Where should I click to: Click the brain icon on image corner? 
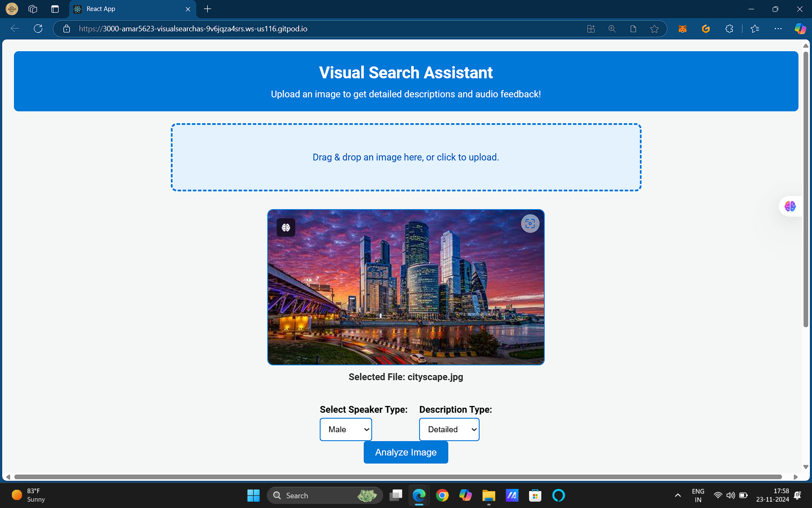[x=286, y=227]
